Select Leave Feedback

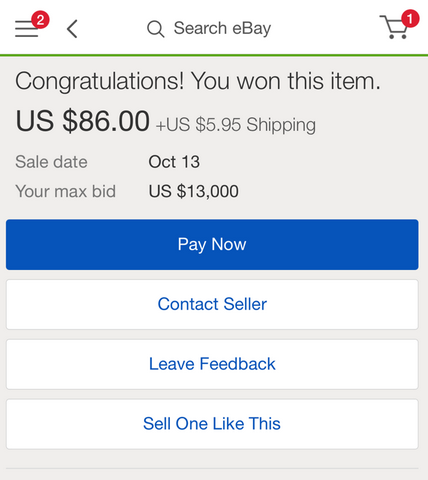(212, 364)
